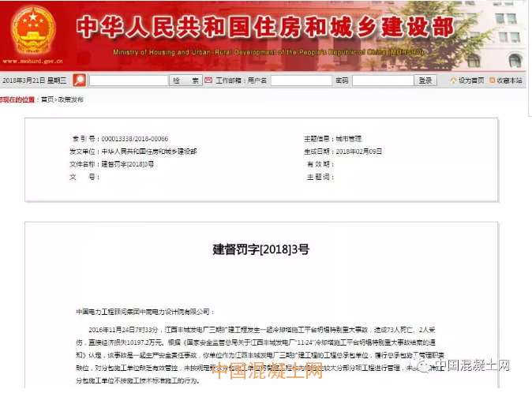Click the document title 建督罚字[2018]3号
The width and height of the screenshot is (532, 404).
(261, 249)
